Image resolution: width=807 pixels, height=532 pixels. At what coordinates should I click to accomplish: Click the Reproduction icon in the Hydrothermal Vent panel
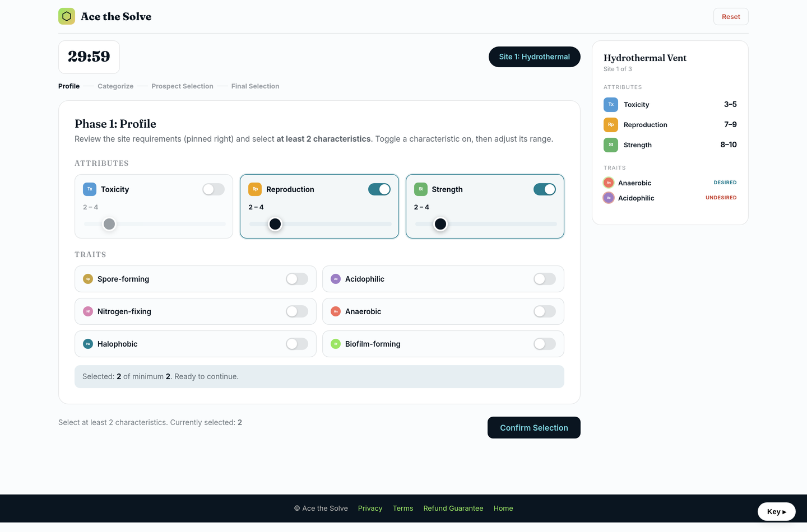tap(611, 125)
